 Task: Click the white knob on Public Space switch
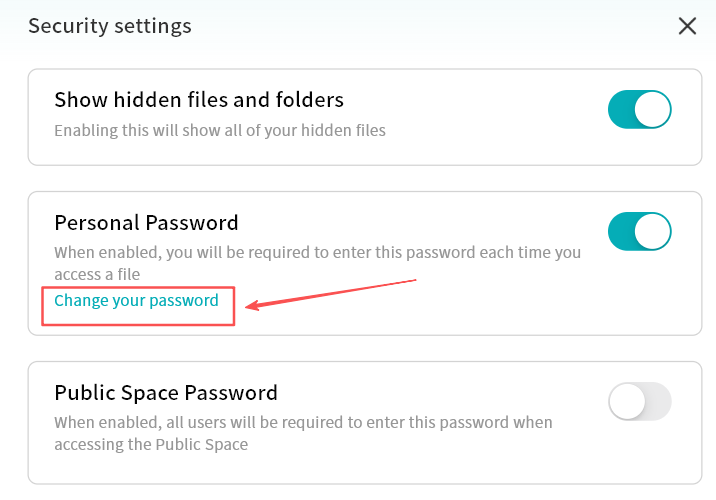coord(627,402)
